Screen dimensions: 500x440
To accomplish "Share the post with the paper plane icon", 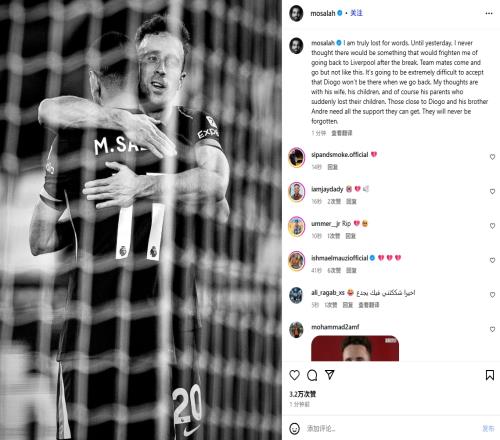I will coord(330,375).
